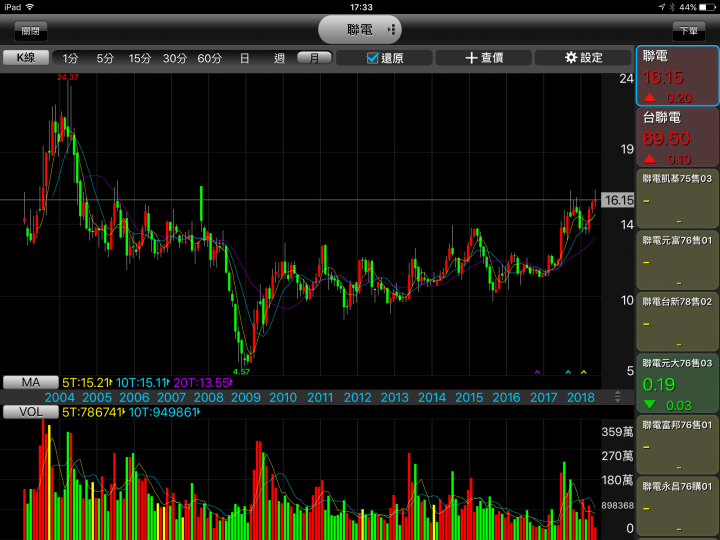Tap the plus 查價 price lookup button

pyautogui.click(x=484, y=58)
